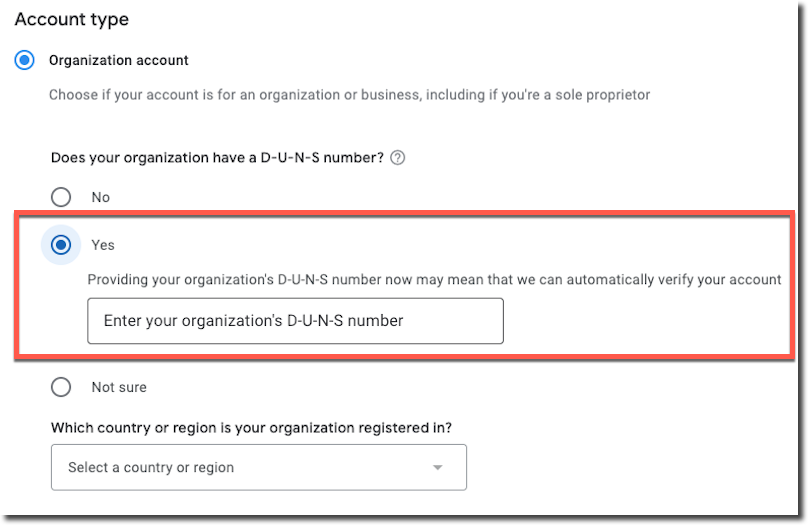Select the Organization account radio button
The image size is (808, 525).
[x=24, y=60]
